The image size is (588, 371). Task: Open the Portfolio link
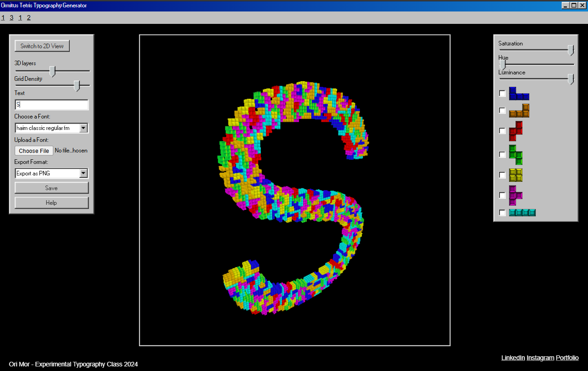click(x=567, y=358)
